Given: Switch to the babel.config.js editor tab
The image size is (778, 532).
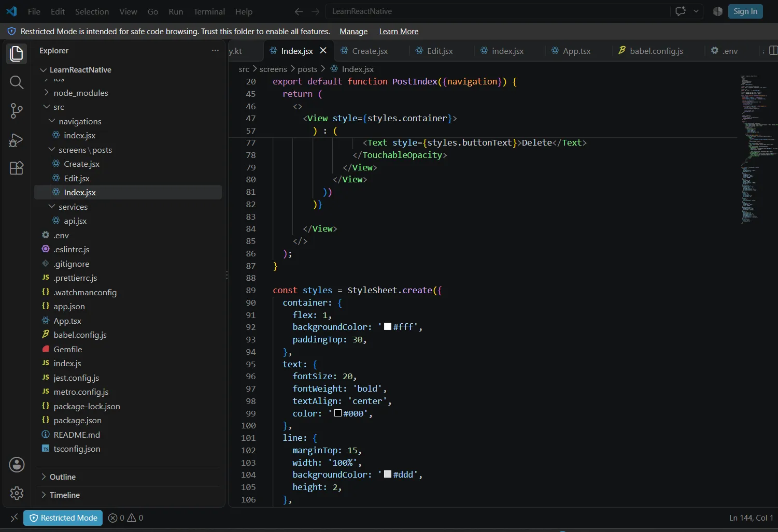Looking at the screenshot, I should pos(656,51).
